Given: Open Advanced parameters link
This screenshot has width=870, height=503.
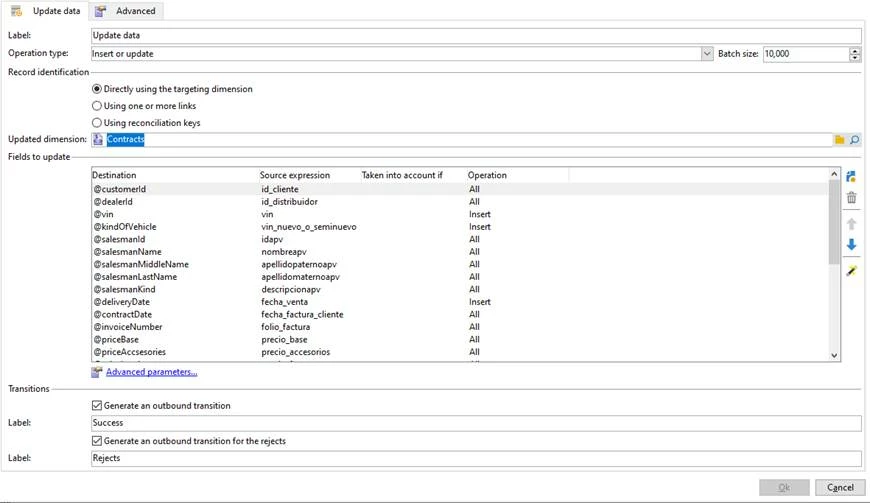Looking at the screenshot, I should [151, 372].
